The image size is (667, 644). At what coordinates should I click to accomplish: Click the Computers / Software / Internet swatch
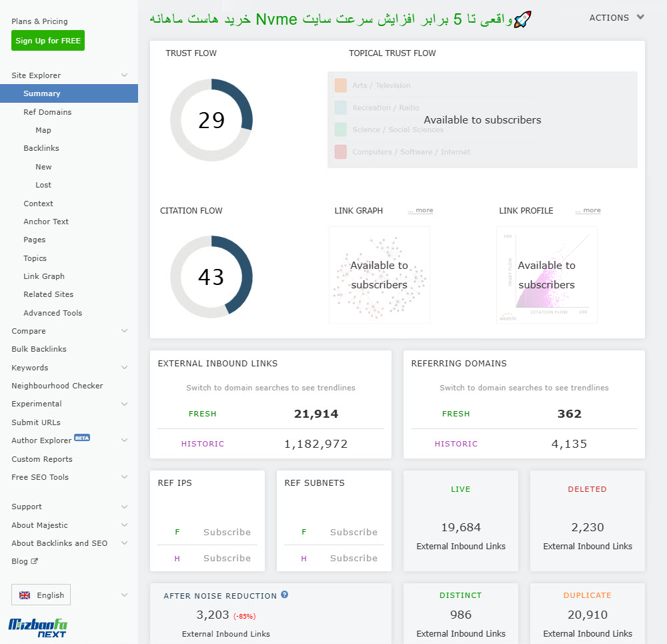pos(341,152)
